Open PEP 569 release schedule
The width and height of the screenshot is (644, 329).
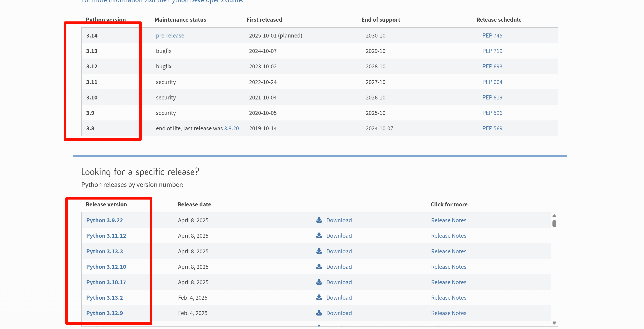pos(492,128)
